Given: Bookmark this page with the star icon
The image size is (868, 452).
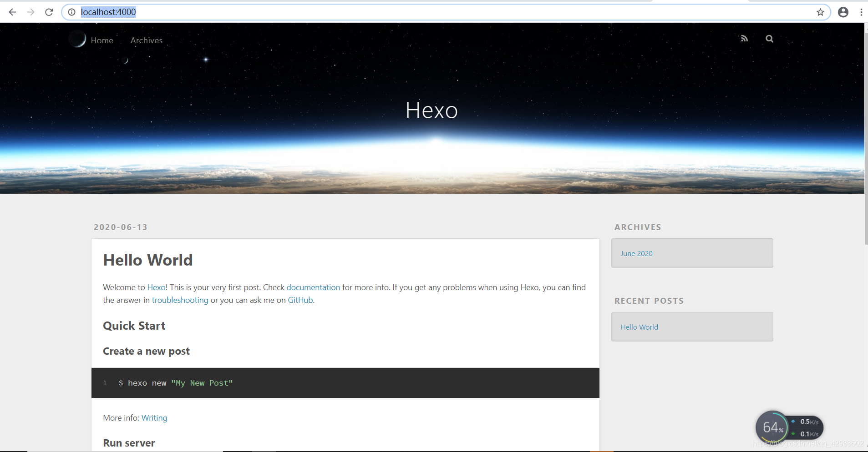Looking at the screenshot, I should (x=820, y=12).
